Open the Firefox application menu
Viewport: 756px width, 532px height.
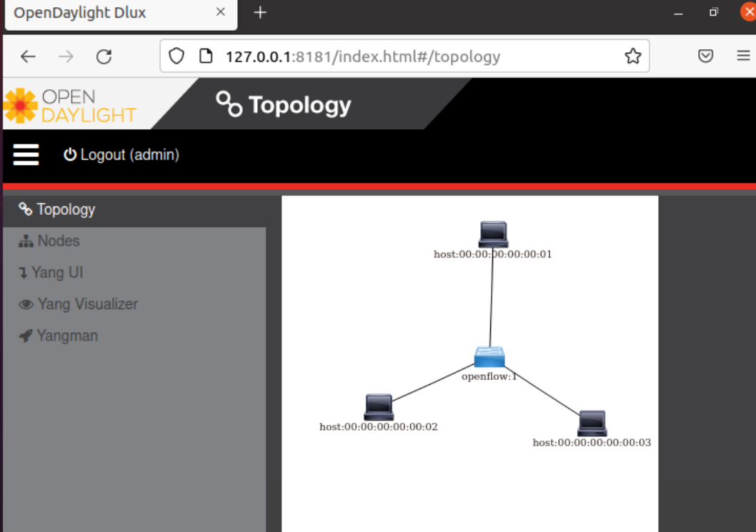[x=743, y=56]
